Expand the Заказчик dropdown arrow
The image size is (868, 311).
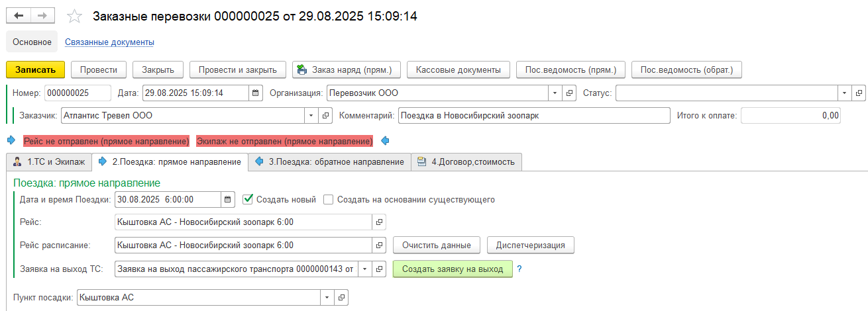pyautogui.click(x=311, y=116)
